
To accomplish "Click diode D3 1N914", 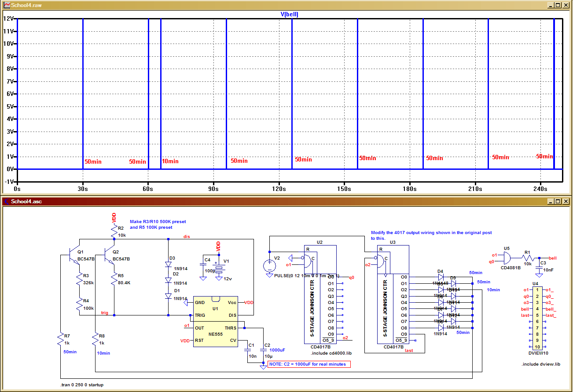I will point(168,264).
